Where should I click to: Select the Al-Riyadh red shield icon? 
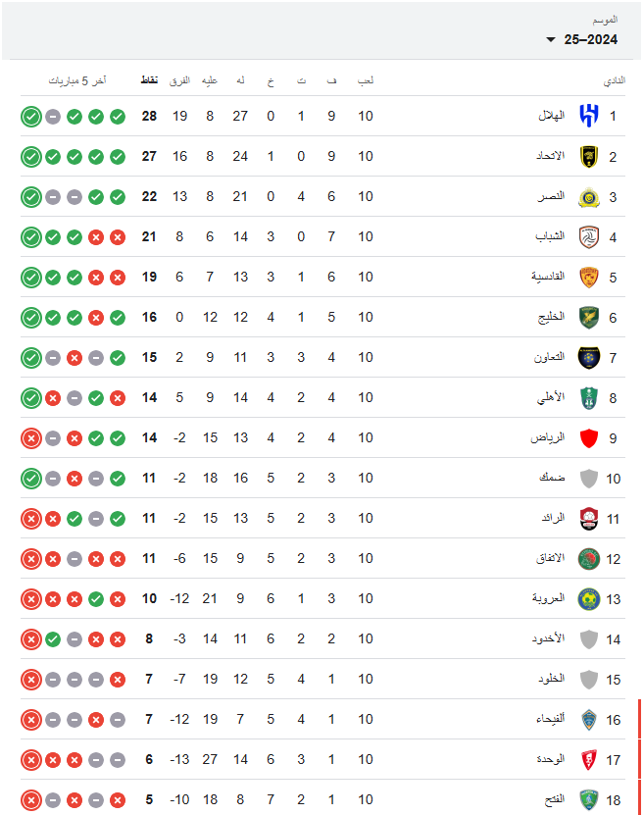click(x=589, y=438)
